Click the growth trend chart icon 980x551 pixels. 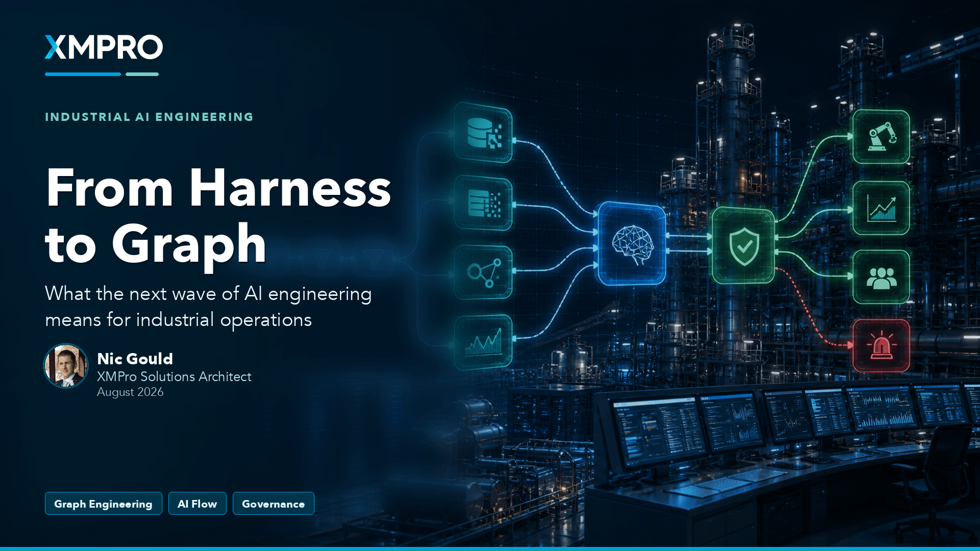click(881, 208)
